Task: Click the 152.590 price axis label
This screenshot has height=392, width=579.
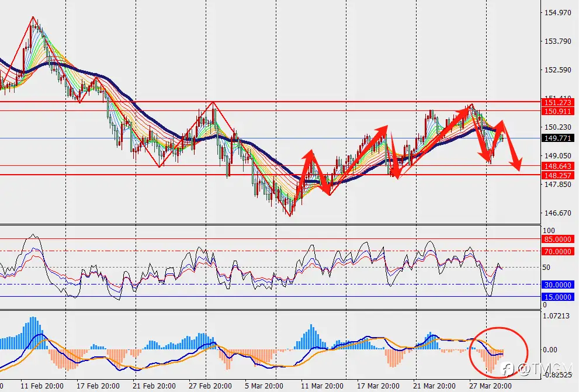Action: pyautogui.click(x=557, y=70)
